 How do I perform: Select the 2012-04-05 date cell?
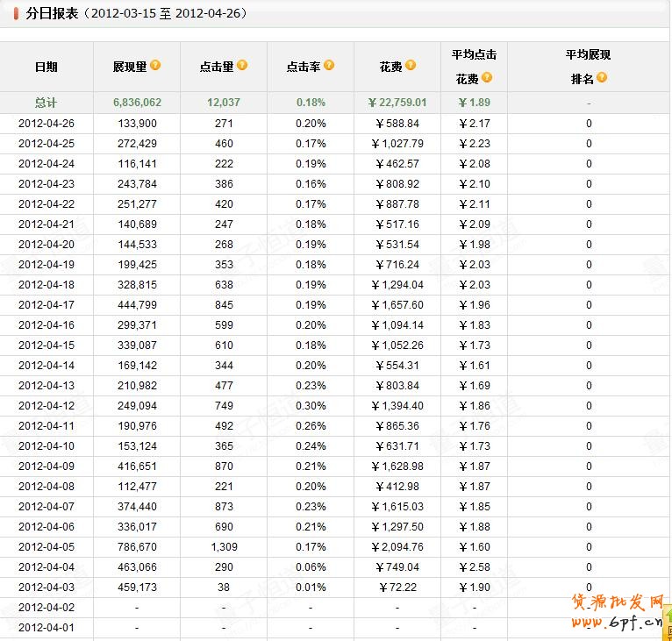click(x=46, y=547)
